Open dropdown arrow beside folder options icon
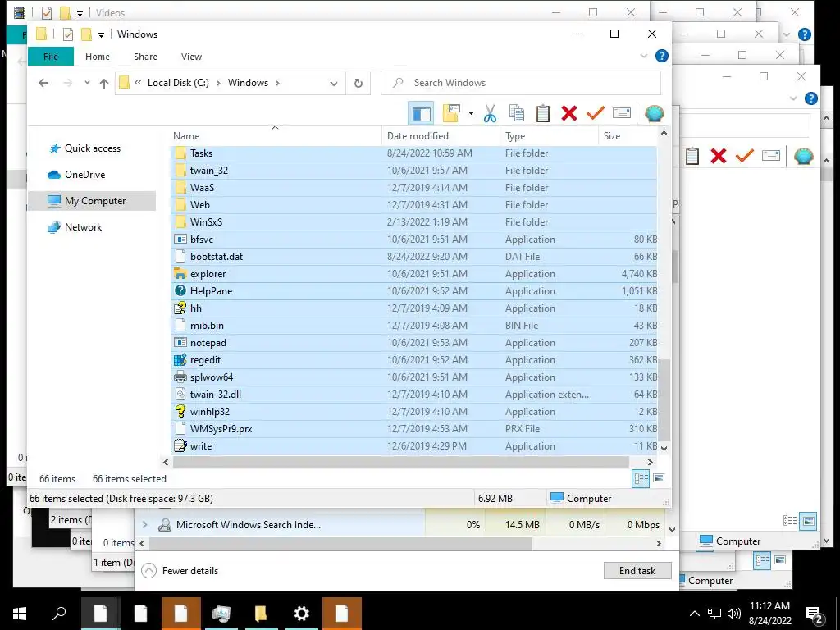The width and height of the screenshot is (840, 630). (471, 113)
